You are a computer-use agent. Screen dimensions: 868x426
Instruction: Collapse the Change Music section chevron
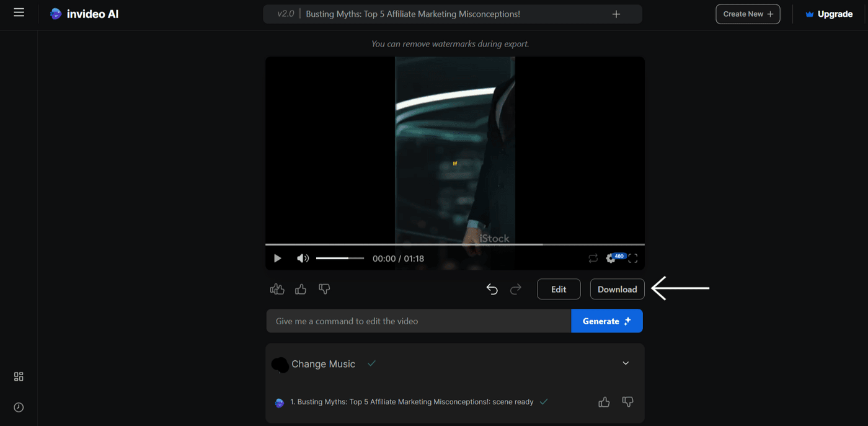click(626, 363)
